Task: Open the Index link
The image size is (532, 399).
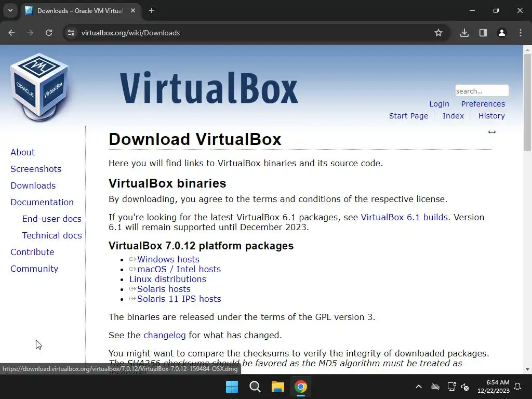Action: tap(453, 116)
